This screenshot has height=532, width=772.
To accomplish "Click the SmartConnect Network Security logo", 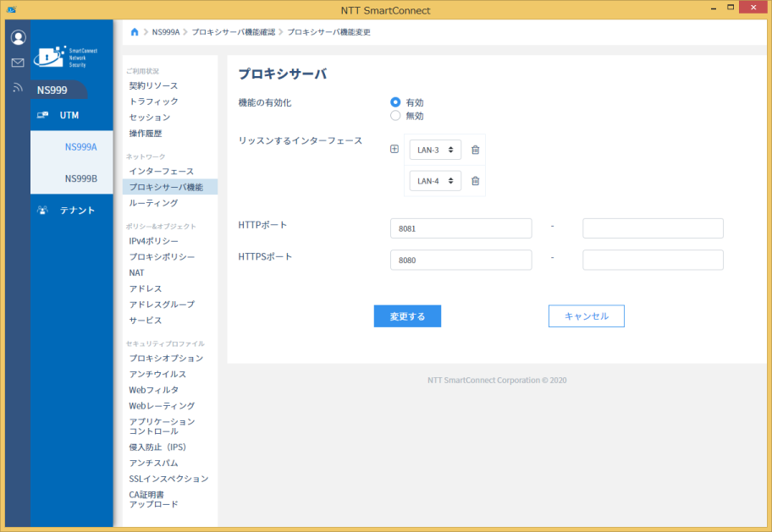I will coord(66,57).
